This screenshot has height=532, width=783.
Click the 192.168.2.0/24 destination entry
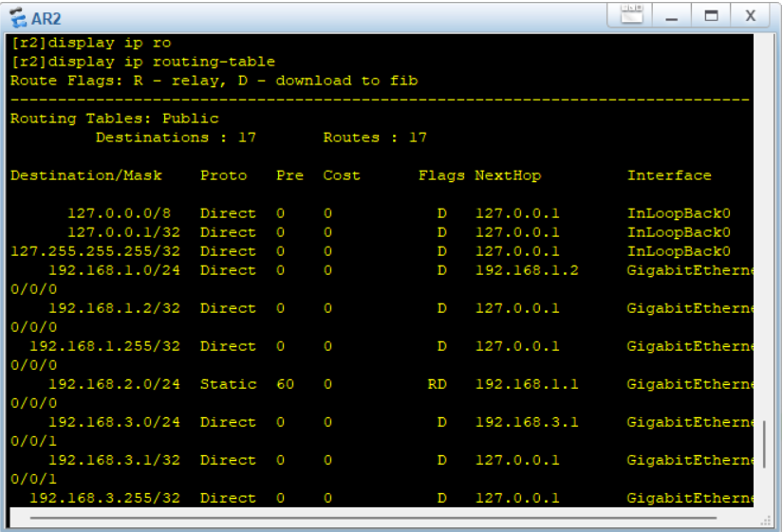[114, 384]
